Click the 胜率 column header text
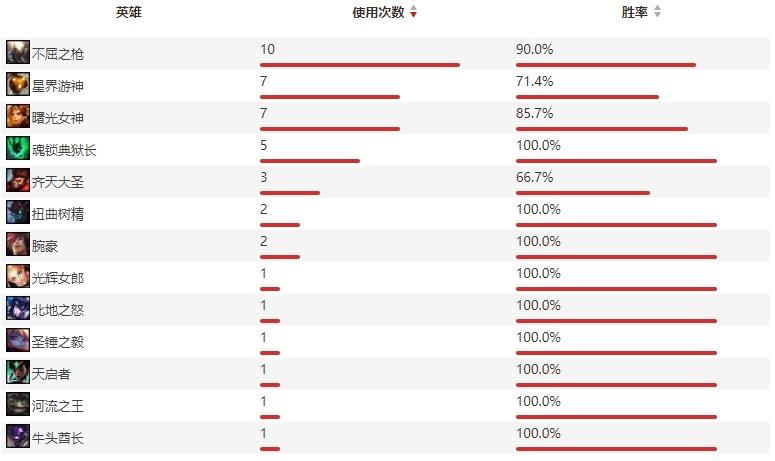Viewport: 775px width, 461px height. [x=635, y=13]
